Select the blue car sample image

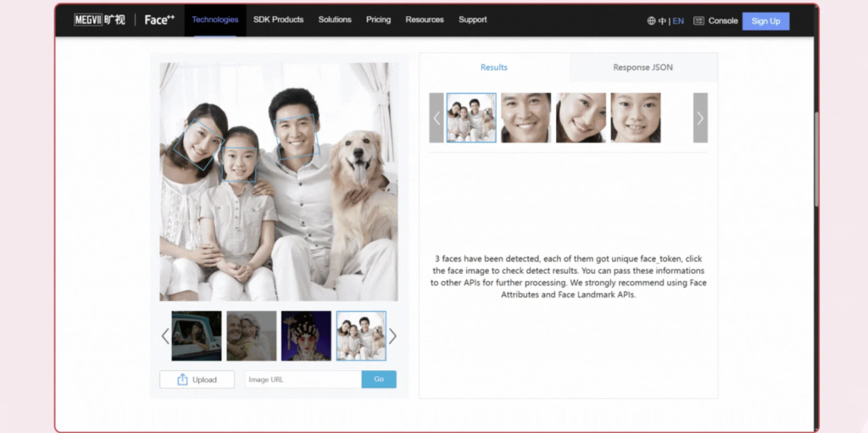pos(197,336)
